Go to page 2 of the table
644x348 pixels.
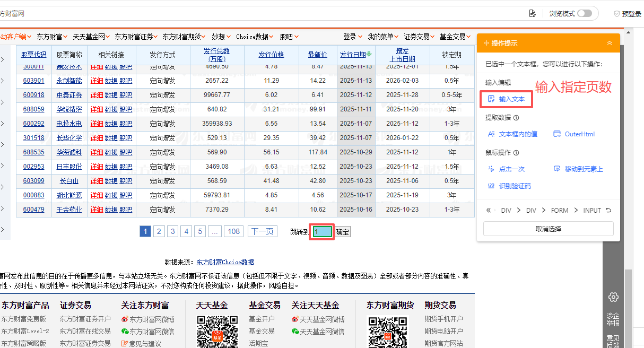[159, 231]
